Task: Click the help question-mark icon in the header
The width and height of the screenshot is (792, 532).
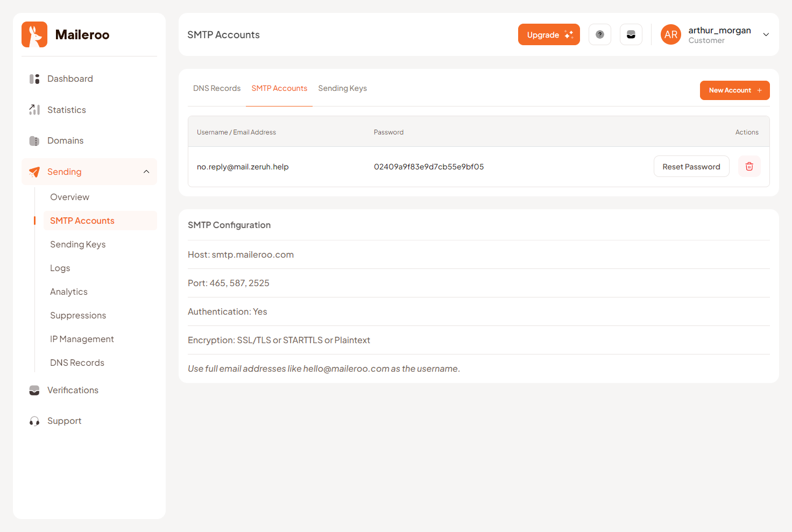Action: (x=599, y=34)
